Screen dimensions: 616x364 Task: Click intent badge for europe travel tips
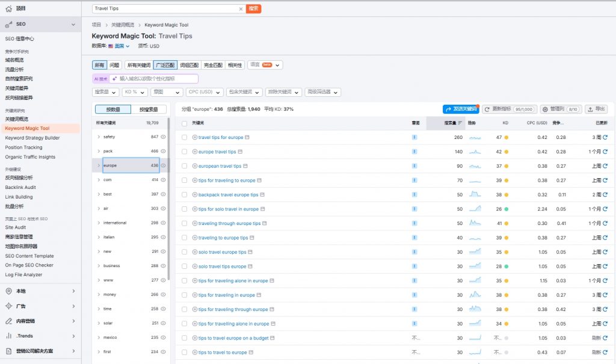[414, 152]
